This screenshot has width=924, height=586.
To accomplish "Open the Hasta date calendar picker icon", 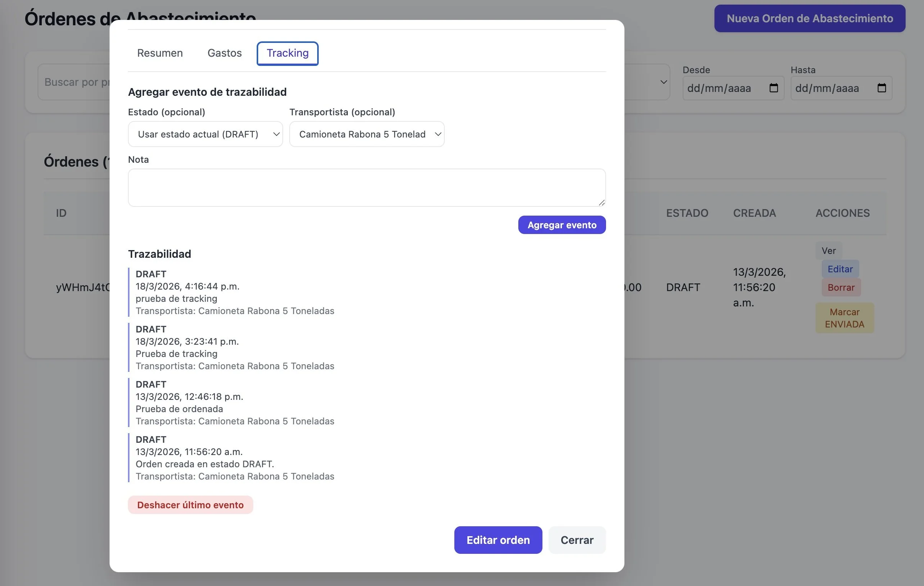I will tap(881, 88).
